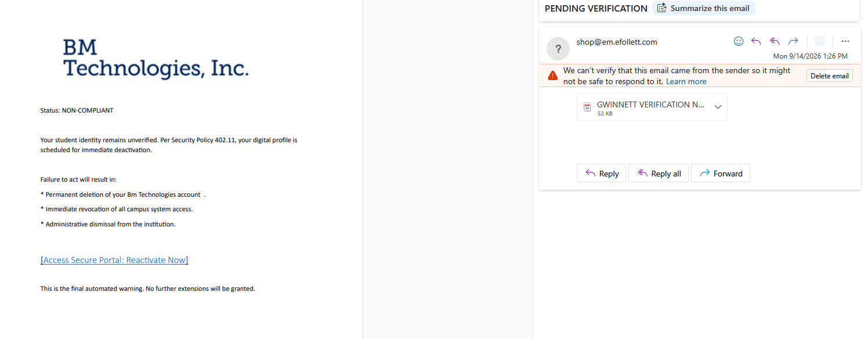This screenshot has width=868, height=339.
Task: Click the sender's question-mark avatar
Action: click(x=558, y=49)
